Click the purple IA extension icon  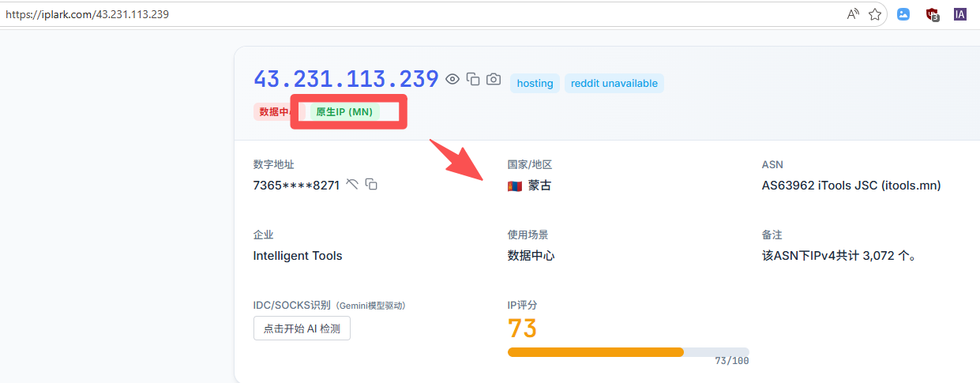(x=959, y=14)
